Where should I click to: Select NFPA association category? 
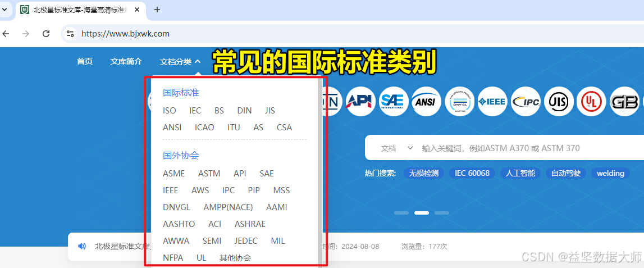(173, 258)
